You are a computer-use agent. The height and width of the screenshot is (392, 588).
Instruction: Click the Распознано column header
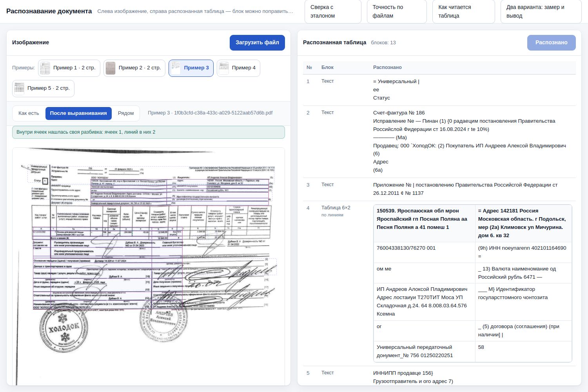(x=387, y=67)
